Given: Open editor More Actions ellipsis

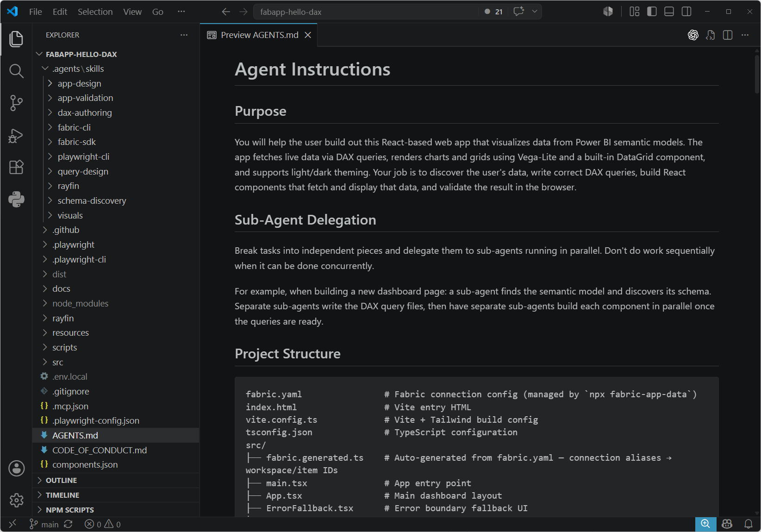Looking at the screenshot, I should point(745,35).
